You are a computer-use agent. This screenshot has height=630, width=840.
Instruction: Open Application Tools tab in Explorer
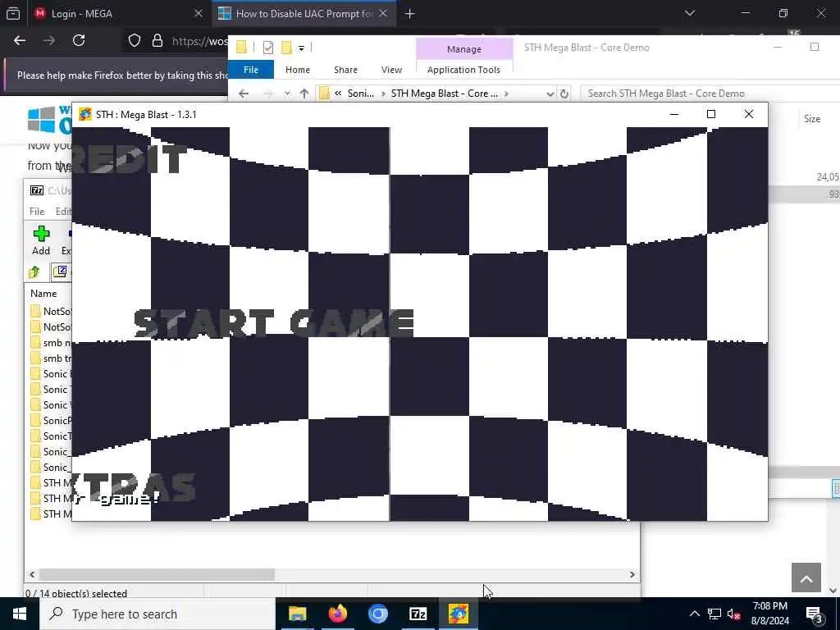click(x=464, y=70)
